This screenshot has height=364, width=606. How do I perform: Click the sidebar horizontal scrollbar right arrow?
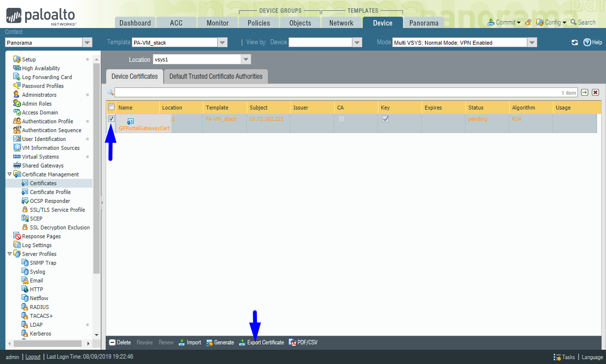(x=88, y=343)
